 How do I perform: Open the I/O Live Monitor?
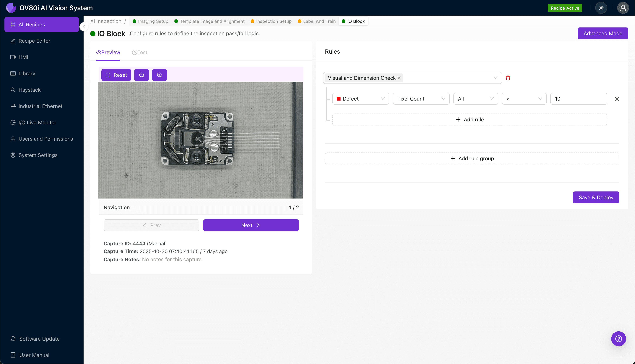point(37,122)
